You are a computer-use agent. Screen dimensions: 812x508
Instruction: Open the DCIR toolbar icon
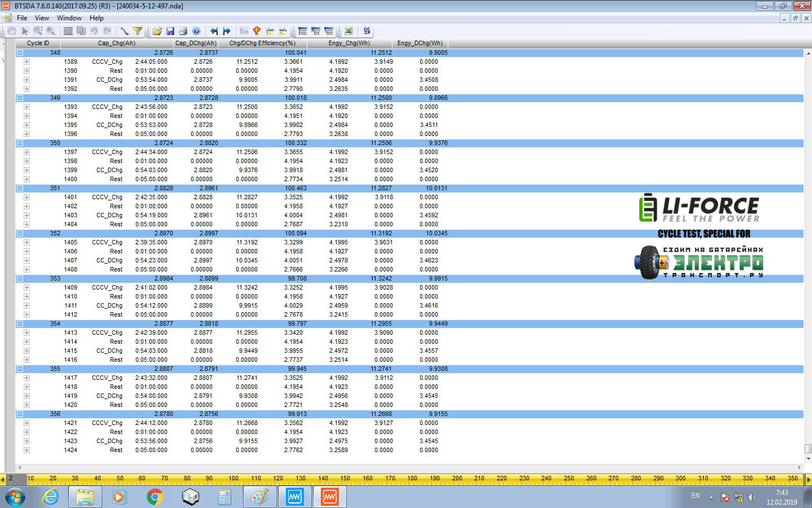tap(367, 31)
